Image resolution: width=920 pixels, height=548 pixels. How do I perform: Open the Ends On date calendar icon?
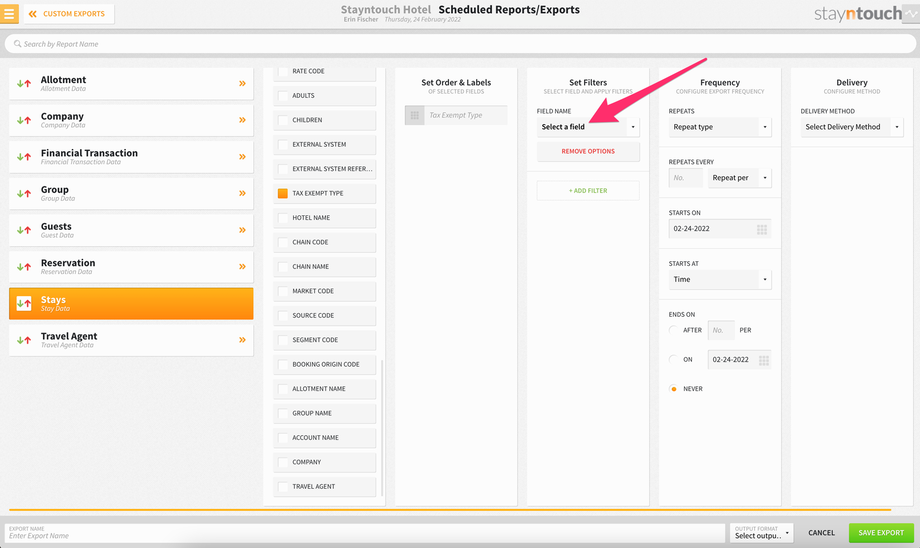(x=763, y=360)
